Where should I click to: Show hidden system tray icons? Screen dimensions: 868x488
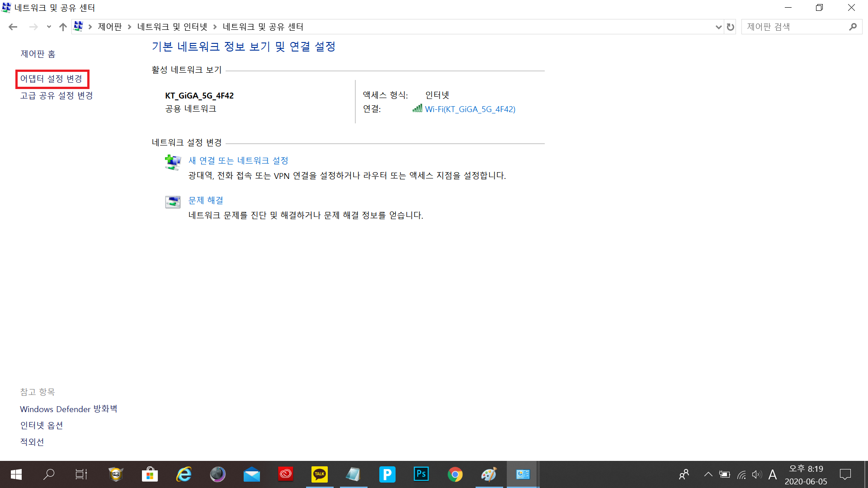click(x=708, y=474)
